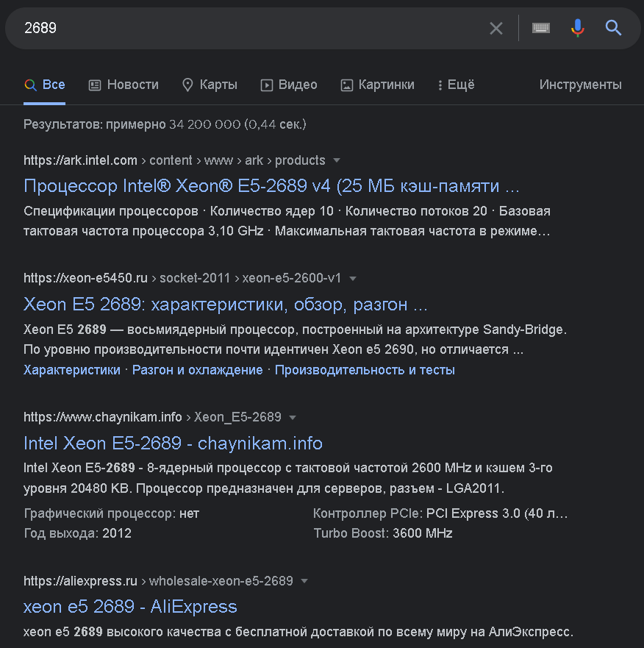
Task: Expand dropdown arrow next to aliexpress.ru URL
Action: (x=304, y=581)
